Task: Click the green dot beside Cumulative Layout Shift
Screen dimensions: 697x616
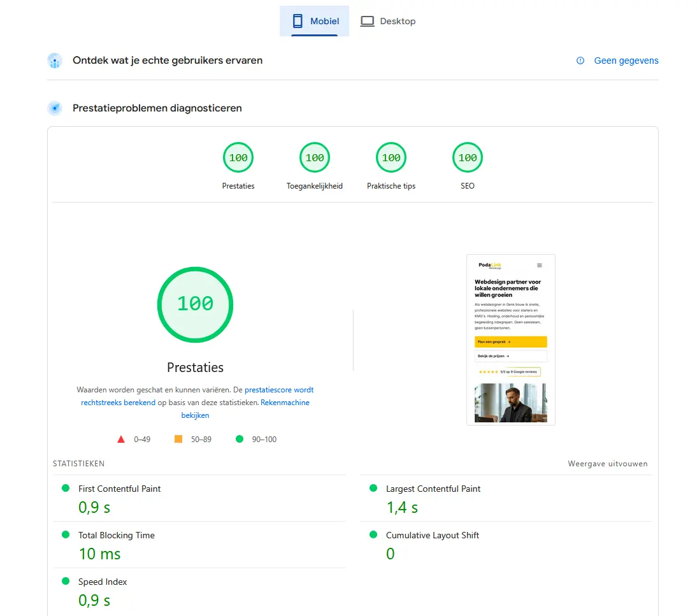Action: click(x=373, y=535)
